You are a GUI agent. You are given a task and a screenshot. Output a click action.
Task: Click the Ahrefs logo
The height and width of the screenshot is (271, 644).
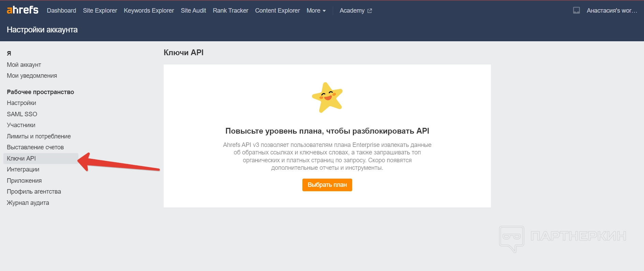pyautogui.click(x=23, y=10)
